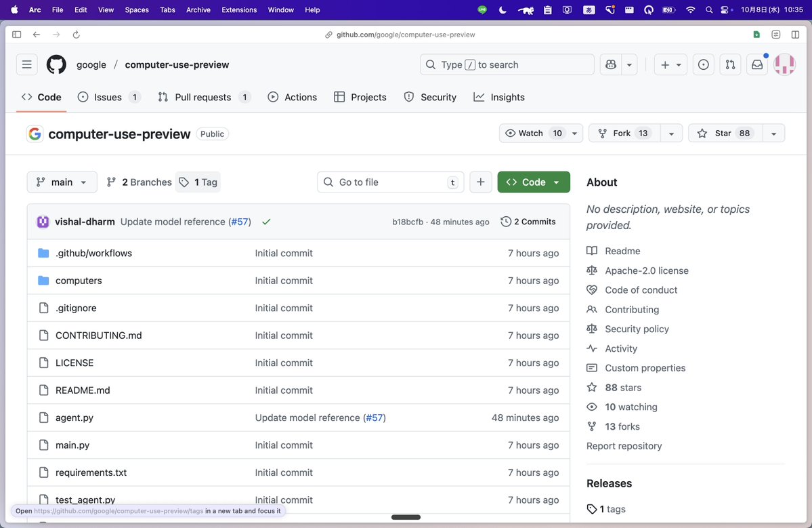Image resolution: width=812 pixels, height=528 pixels.
Task: View the 1 Tag link
Action: (198, 182)
